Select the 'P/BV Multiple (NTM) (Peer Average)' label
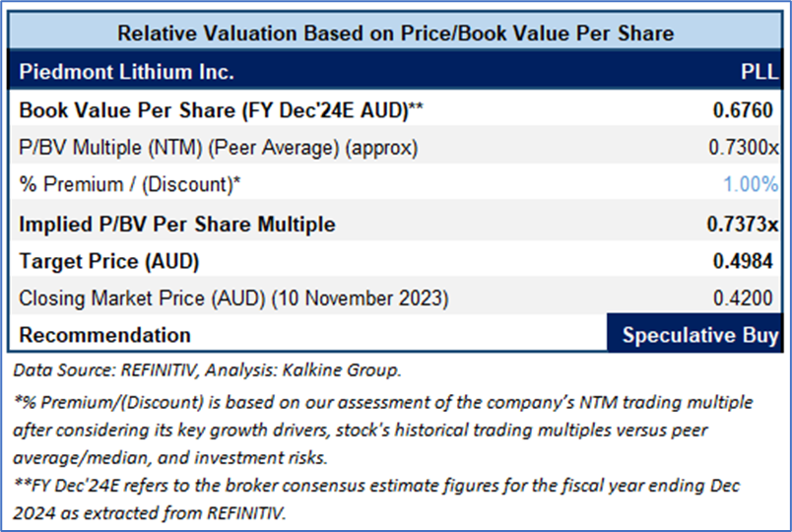 coord(219,148)
